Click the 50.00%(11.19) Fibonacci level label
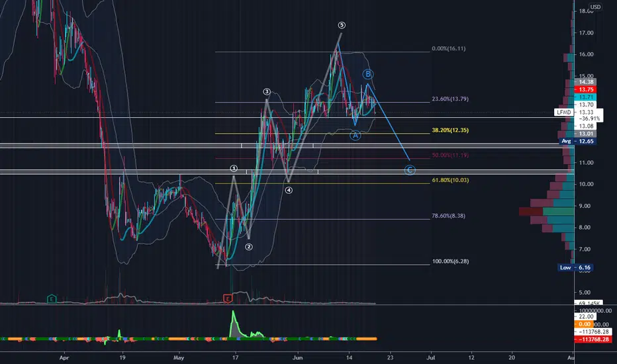 (450, 155)
